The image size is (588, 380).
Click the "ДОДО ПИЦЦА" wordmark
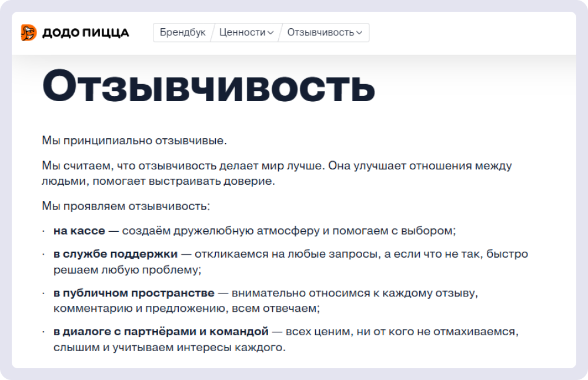pyautogui.click(x=85, y=33)
